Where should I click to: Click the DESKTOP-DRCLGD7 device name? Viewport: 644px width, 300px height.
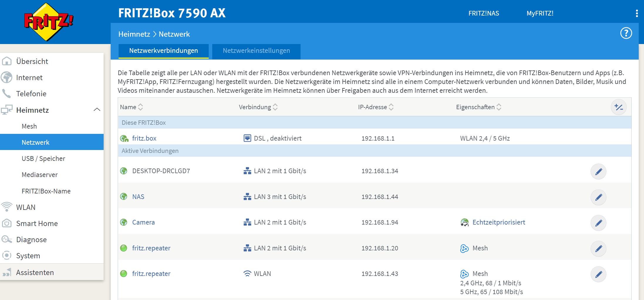[x=161, y=171]
